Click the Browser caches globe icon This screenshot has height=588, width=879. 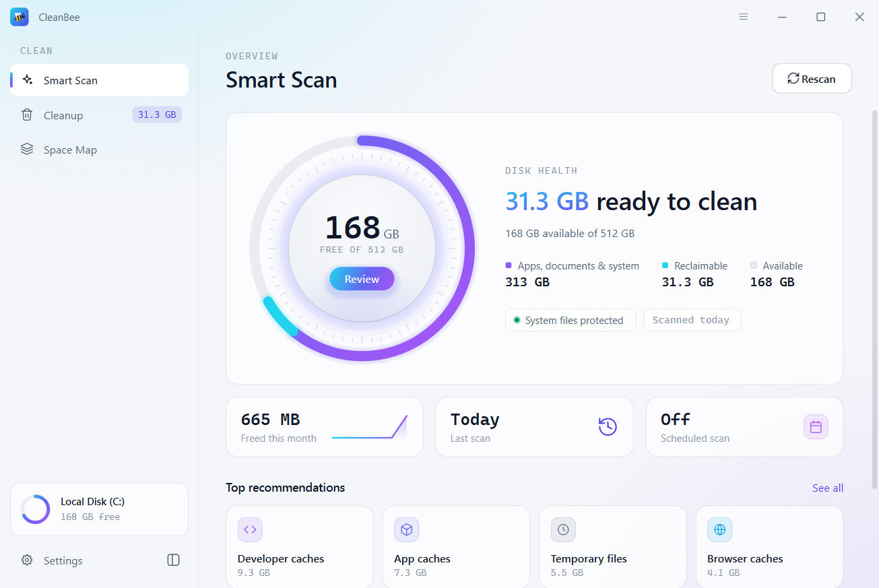[x=719, y=529]
